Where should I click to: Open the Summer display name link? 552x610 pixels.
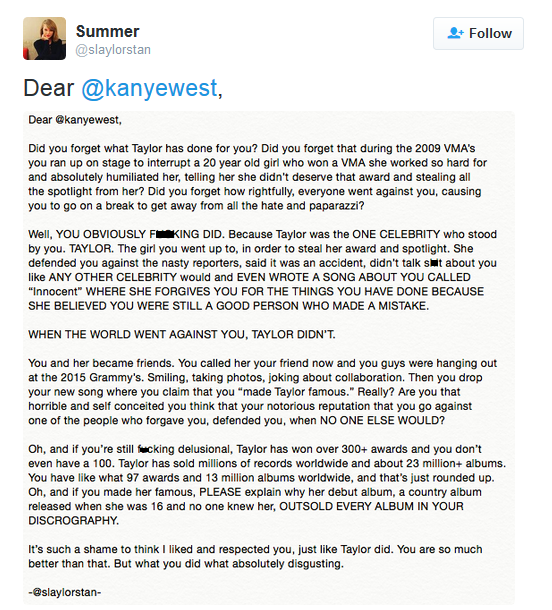107,32
